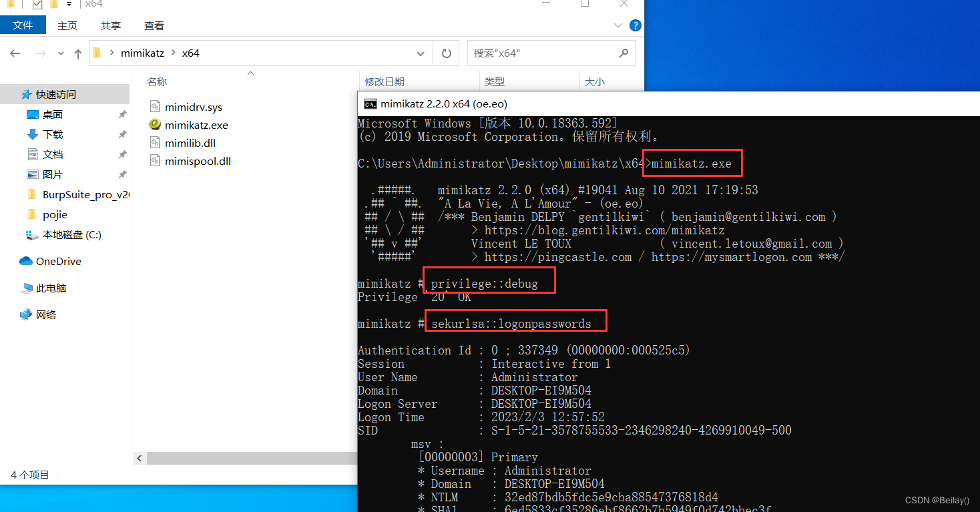This screenshot has height=512, width=980.
Task: Open OneDrive in navigation pane
Action: (x=59, y=261)
